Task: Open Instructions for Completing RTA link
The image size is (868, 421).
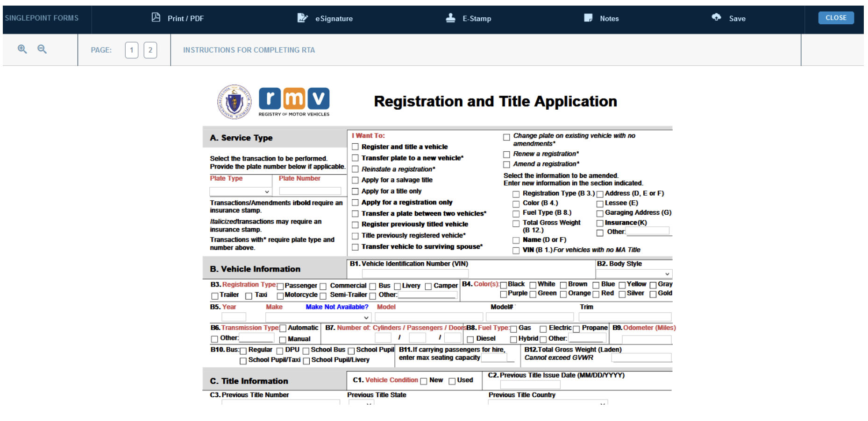Action: click(x=249, y=50)
